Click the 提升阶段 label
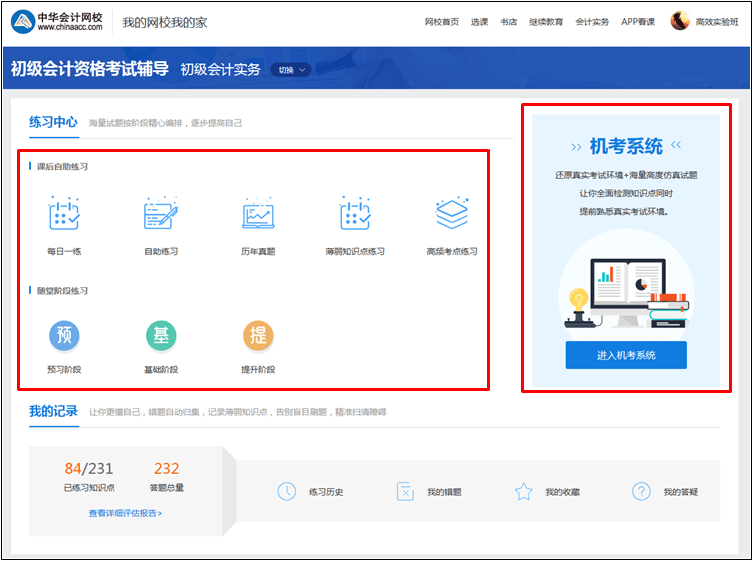The height and width of the screenshot is (561, 753). click(x=258, y=369)
